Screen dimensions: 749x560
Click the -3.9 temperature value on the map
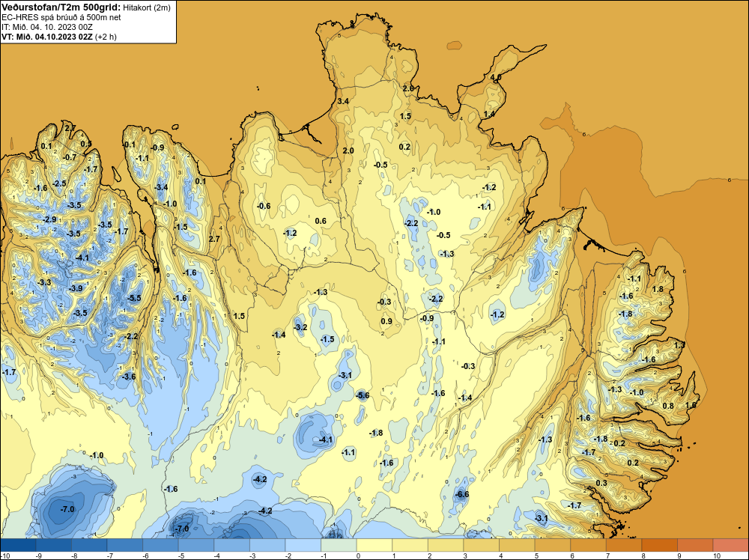tap(76, 288)
